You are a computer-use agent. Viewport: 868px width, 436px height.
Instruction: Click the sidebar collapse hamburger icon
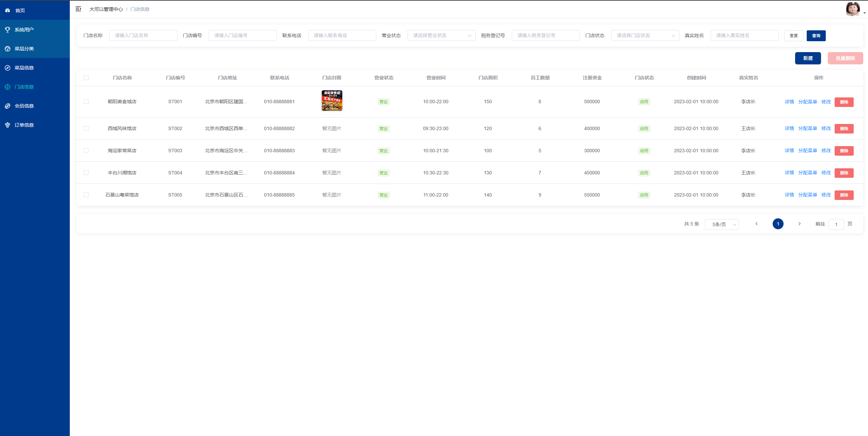click(x=78, y=9)
